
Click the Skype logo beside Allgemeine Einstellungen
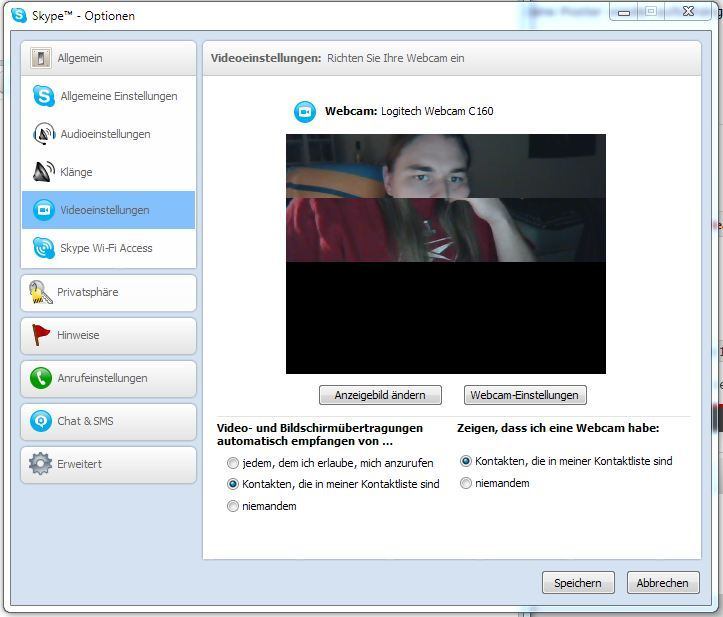44,96
